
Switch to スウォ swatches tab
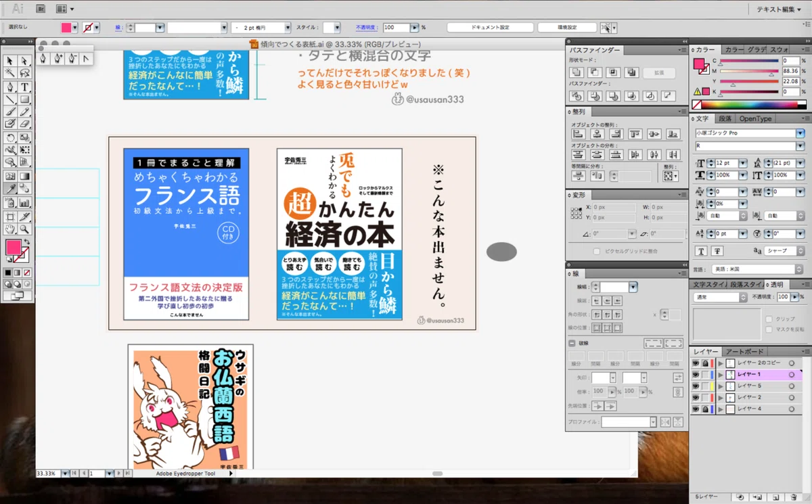[x=780, y=50]
